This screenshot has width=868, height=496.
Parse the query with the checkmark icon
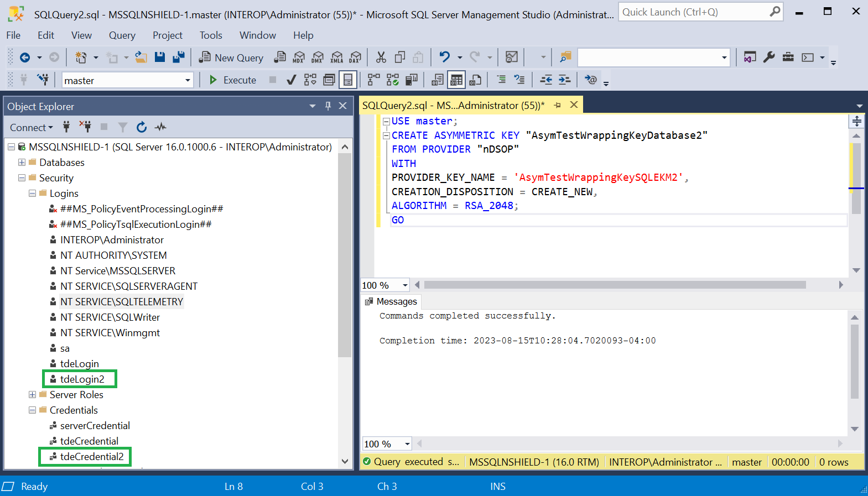point(291,80)
